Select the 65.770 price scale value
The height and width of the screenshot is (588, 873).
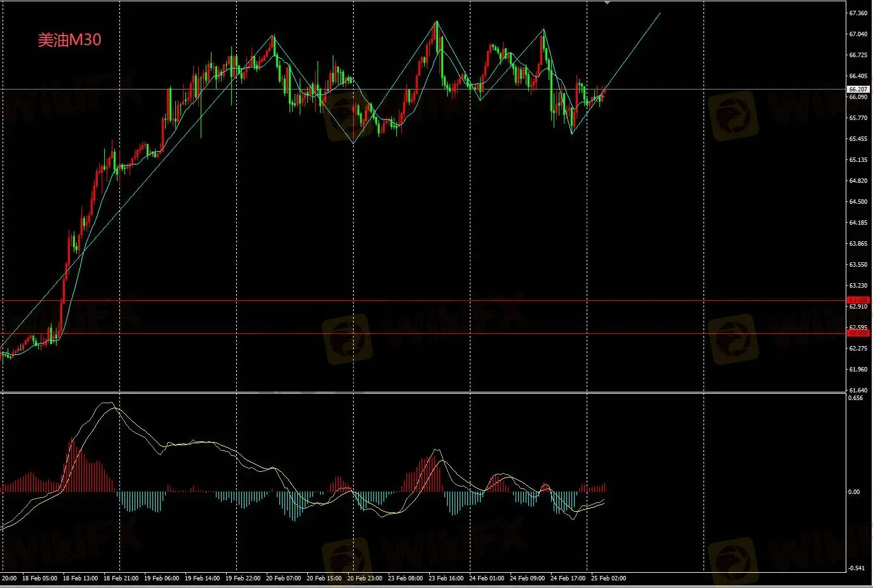pos(858,118)
